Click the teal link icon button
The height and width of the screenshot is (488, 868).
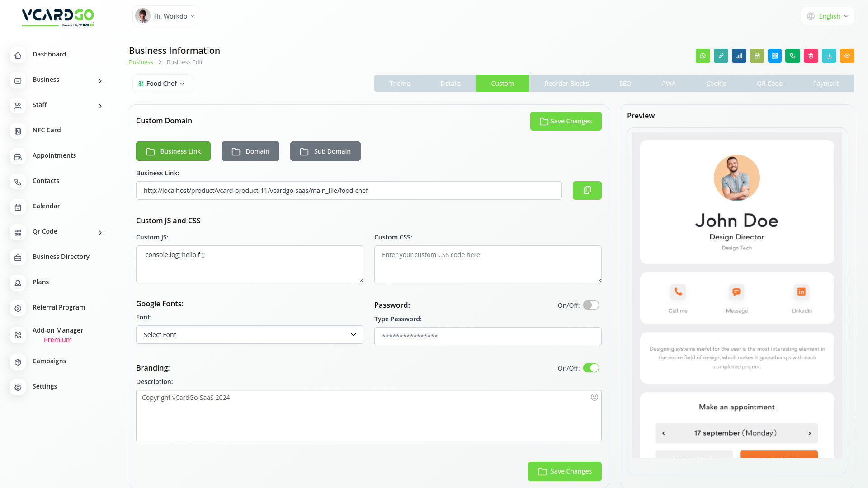point(721,56)
